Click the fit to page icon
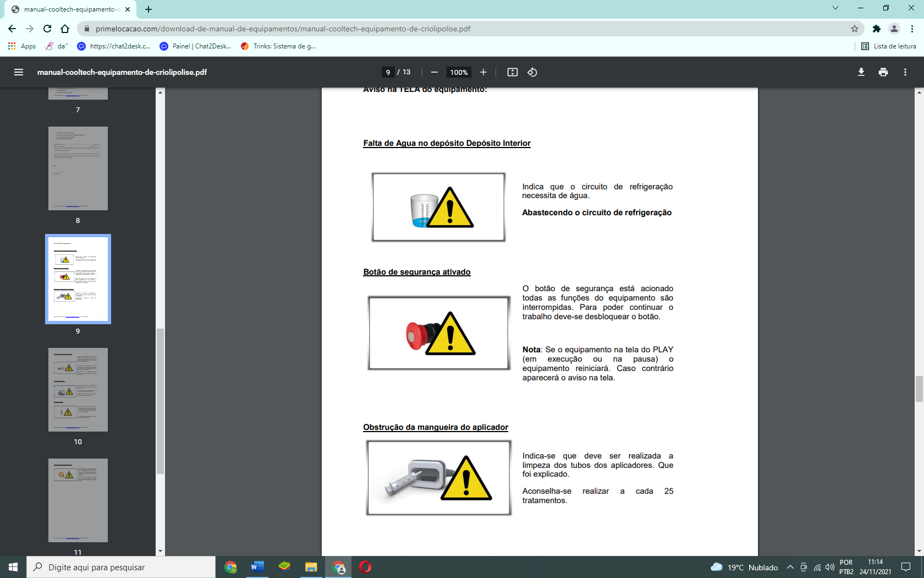Viewport: 924px width, 578px height. click(513, 72)
